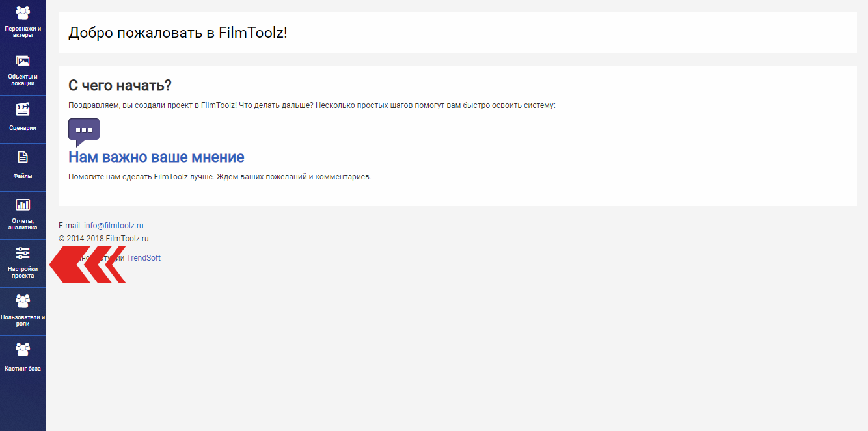The width and height of the screenshot is (868, 431).
Task: Click the Персонажи и актеры menu label
Action: coord(23,32)
